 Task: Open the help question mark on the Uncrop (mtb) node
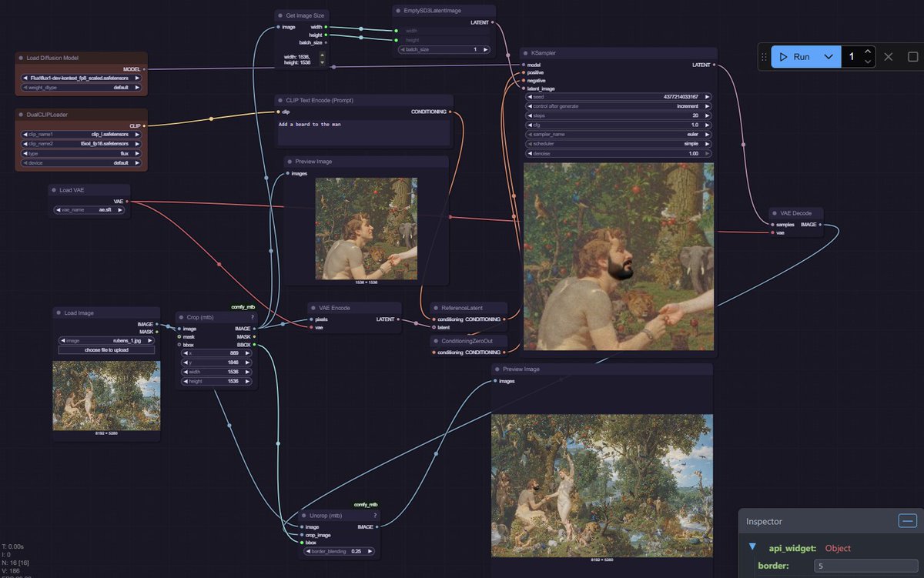375,515
